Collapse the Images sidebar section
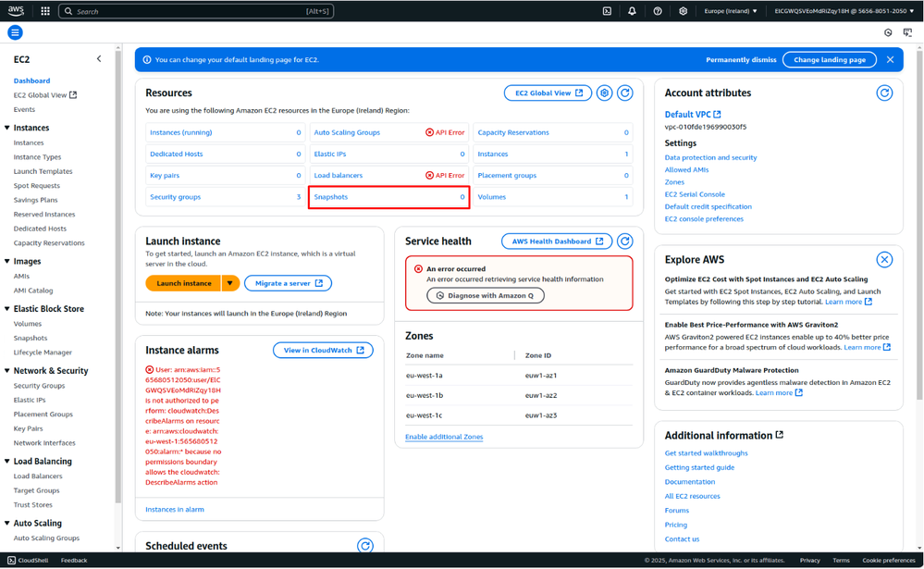The height and width of the screenshot is (569, 924). (x=7, y=261)
